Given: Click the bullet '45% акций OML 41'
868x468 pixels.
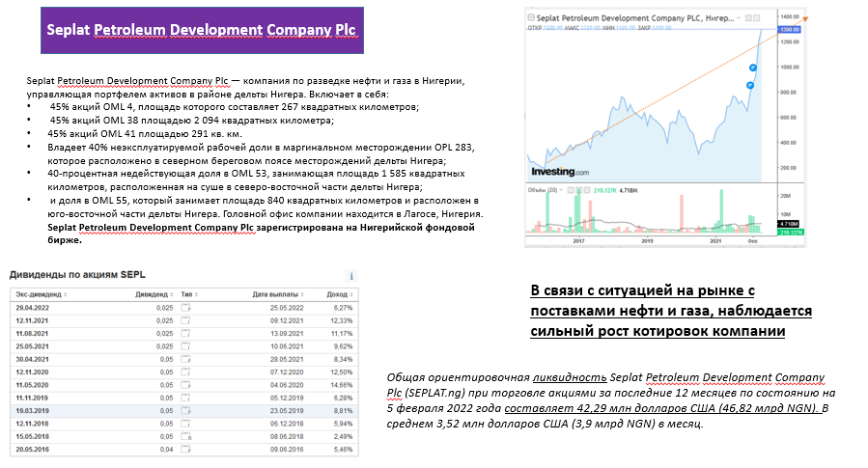Looking at the screenshot, I should (x=145, y=133).
